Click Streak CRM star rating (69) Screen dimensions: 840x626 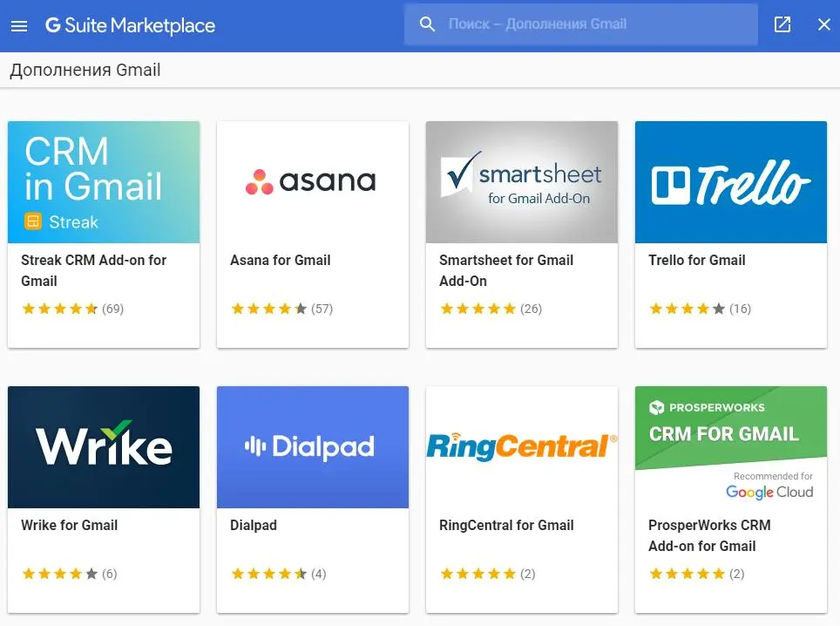pos(73,309)
